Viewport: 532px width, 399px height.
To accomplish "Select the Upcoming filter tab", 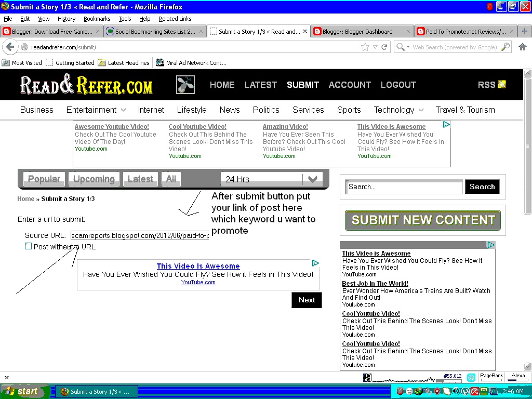I will click(94, 179).
